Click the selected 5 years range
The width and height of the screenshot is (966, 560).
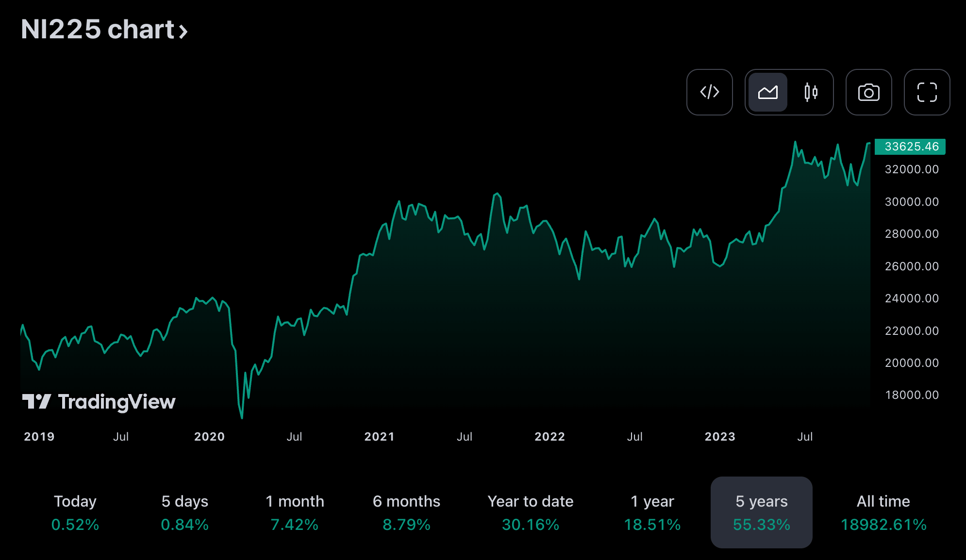pyautogui.click(x=761, y=512)
